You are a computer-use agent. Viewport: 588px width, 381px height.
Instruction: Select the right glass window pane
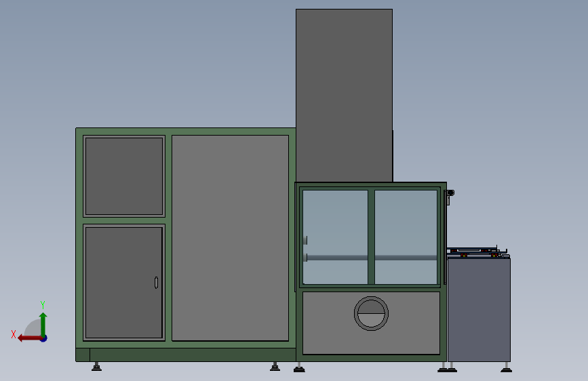[x=406, y=237]
